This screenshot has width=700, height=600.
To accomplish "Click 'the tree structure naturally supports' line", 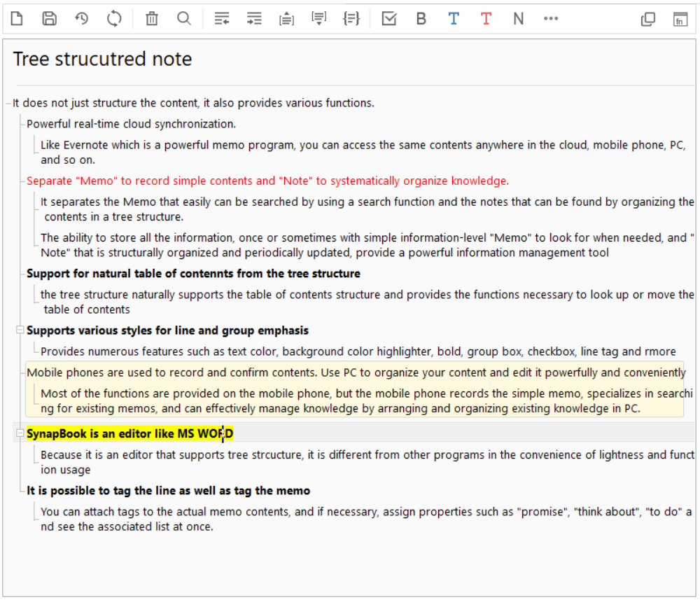I will click(367, 302).
